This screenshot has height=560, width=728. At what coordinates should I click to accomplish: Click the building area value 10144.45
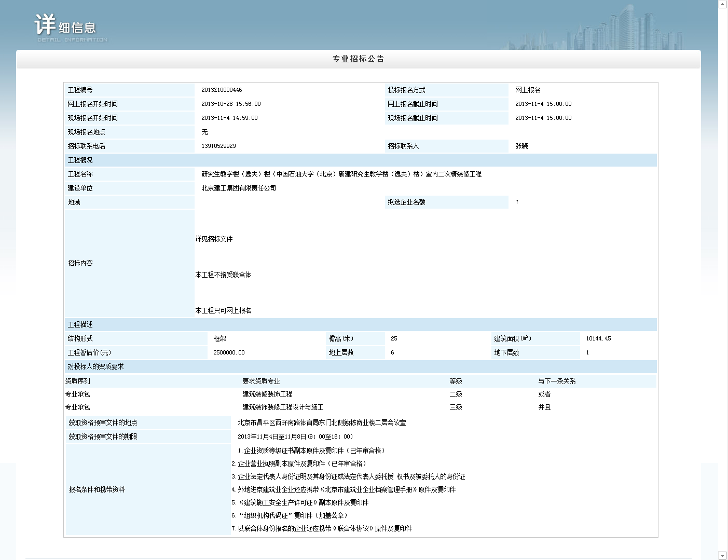click(598, 339)
